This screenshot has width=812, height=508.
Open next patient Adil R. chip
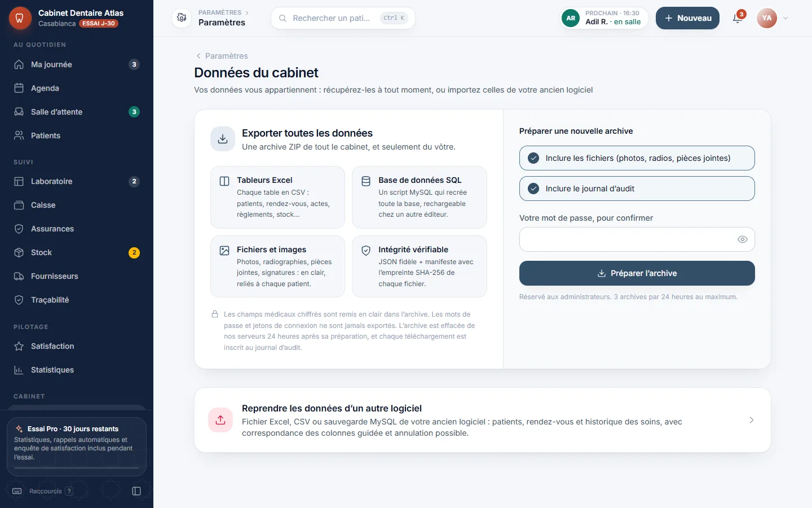point(603,18)
